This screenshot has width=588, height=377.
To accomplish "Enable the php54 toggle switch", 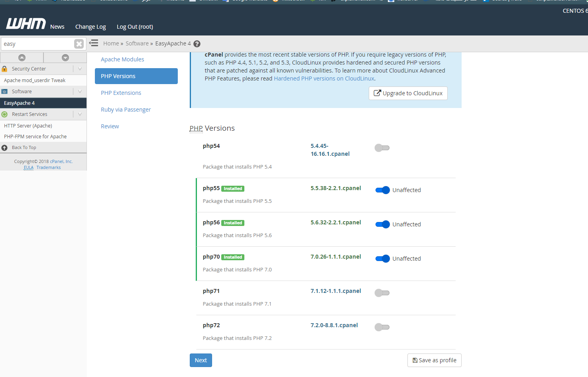I will 382,148.
